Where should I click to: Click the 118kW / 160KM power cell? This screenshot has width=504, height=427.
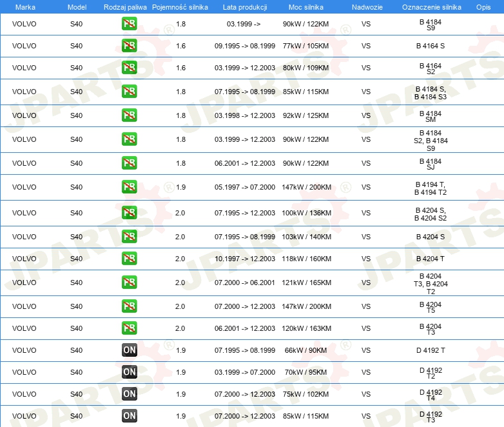pos(306,259)
